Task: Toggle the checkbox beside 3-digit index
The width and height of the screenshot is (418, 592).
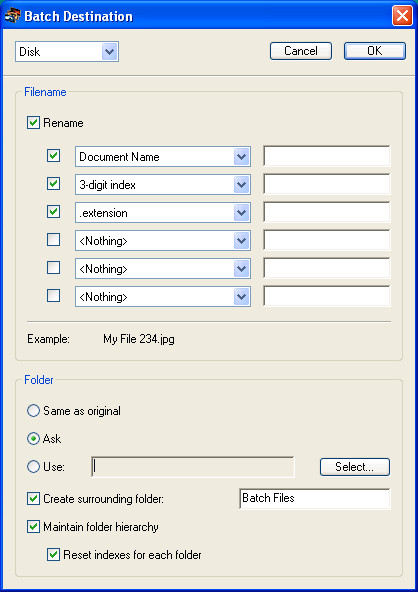Action: tap(53, 184)
